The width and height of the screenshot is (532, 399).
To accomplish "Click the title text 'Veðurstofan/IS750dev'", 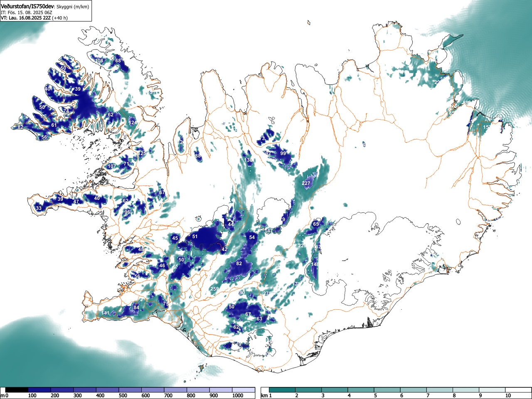I will tap(28, 6).
